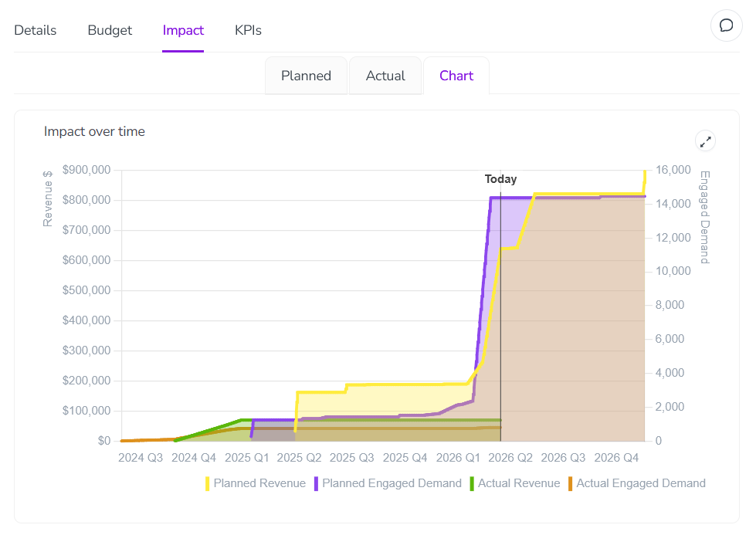756x535 pixels.
Task: Click the orange Actual Engaged Demand swatch
Action: tap(571, 484)
